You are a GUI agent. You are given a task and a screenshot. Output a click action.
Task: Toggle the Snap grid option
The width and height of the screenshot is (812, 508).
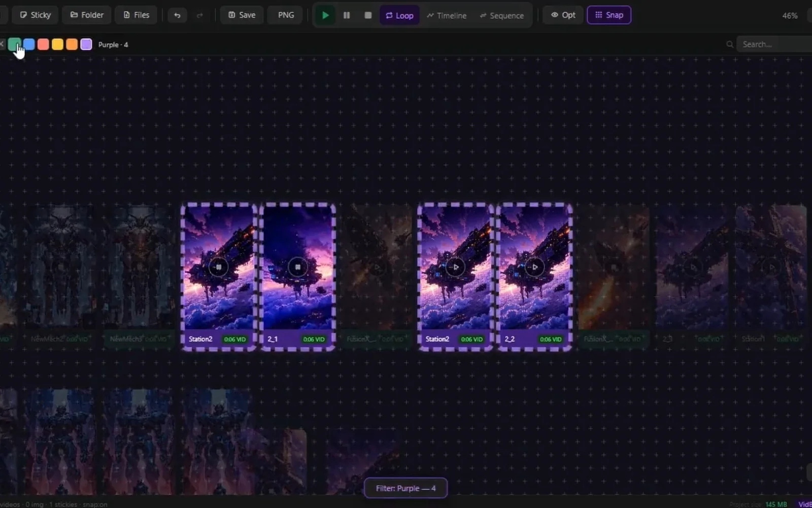tap(609, 15)
